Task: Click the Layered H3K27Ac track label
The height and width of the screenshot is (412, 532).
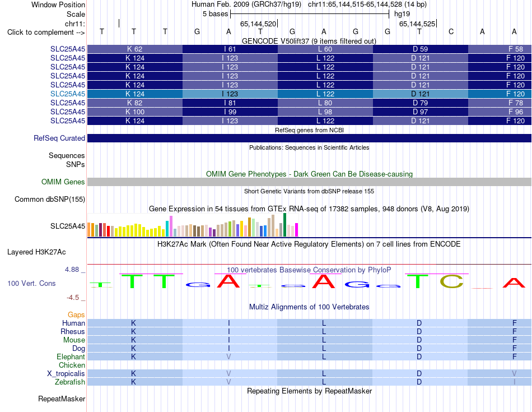Action: coord(36,252)
